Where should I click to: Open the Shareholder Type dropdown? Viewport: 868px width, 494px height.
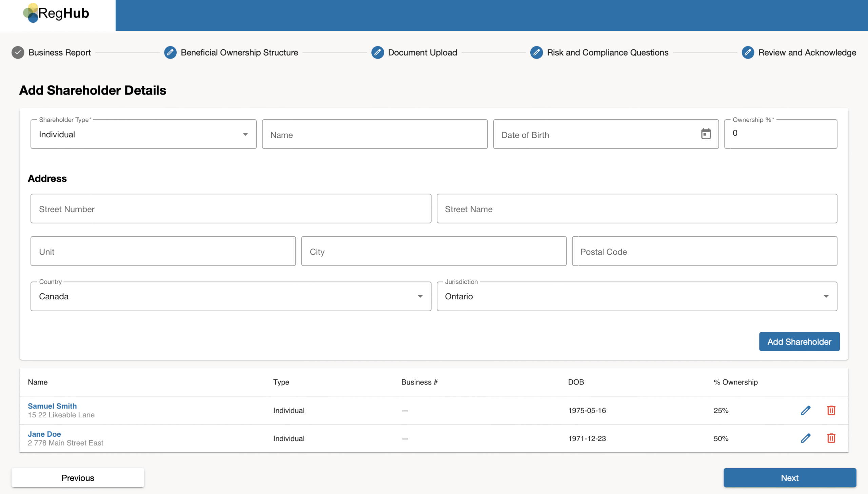pos(143,134)
